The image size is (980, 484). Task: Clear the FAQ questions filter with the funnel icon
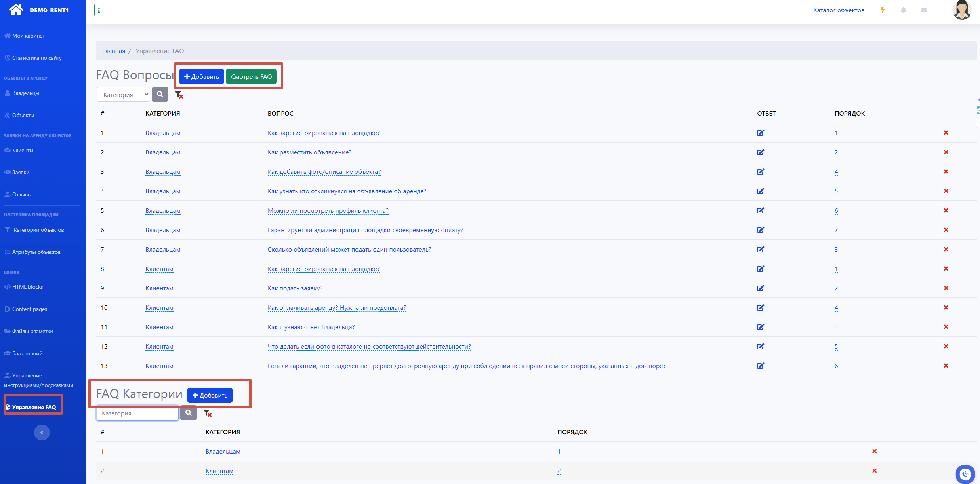pos(179,95)
